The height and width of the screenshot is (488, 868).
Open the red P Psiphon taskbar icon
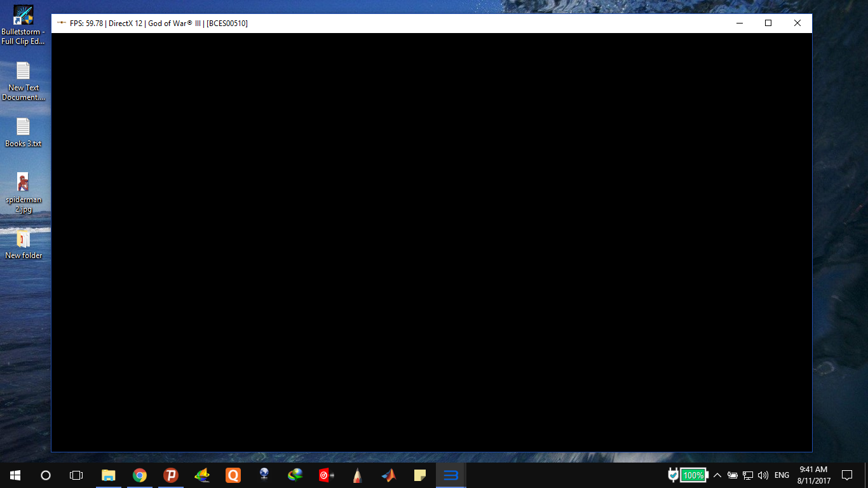[171, 475]
